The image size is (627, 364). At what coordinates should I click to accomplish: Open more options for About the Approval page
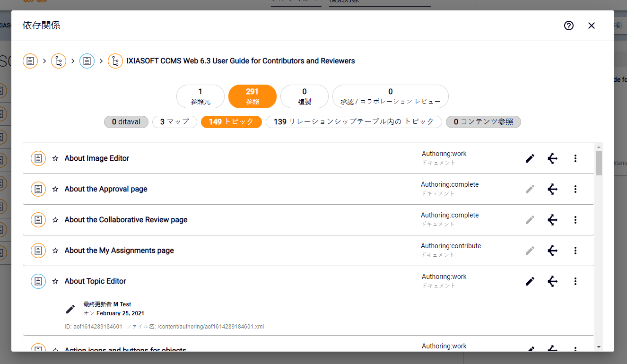coord(575,189)
